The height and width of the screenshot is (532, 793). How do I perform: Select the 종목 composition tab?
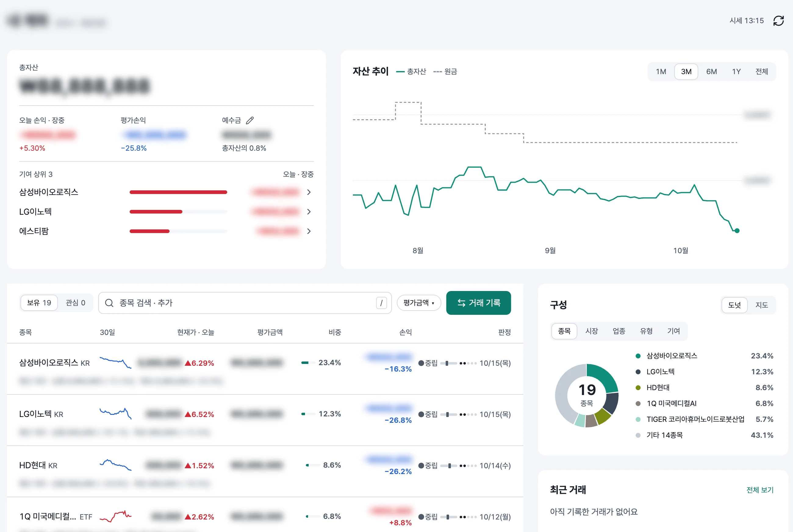point(564,331)
